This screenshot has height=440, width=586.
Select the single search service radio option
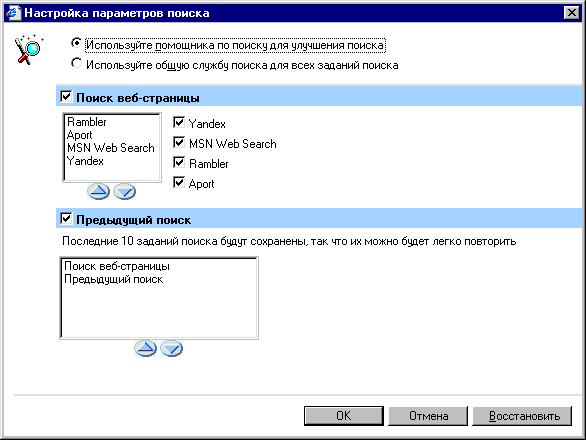(x=76, y=63)
